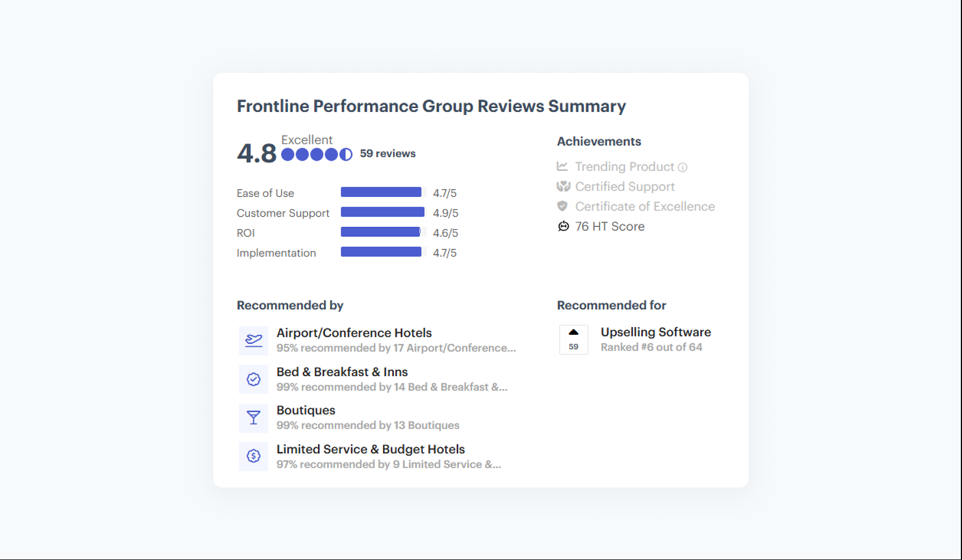
Task: Select Limited Service & Budget Hotels title
Action: 371,449
